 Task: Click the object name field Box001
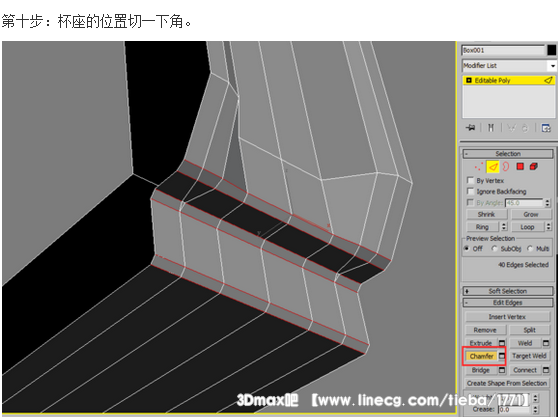[x=503, y=50]
